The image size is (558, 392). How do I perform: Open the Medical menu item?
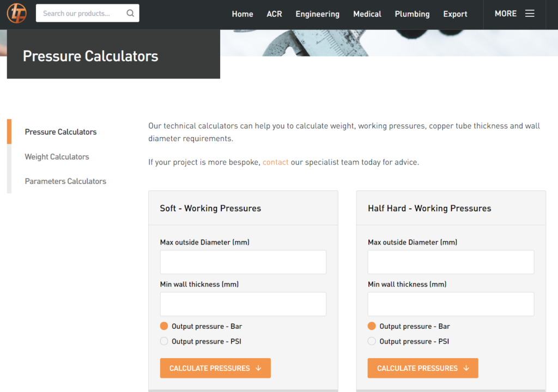(x=367, y=14)
